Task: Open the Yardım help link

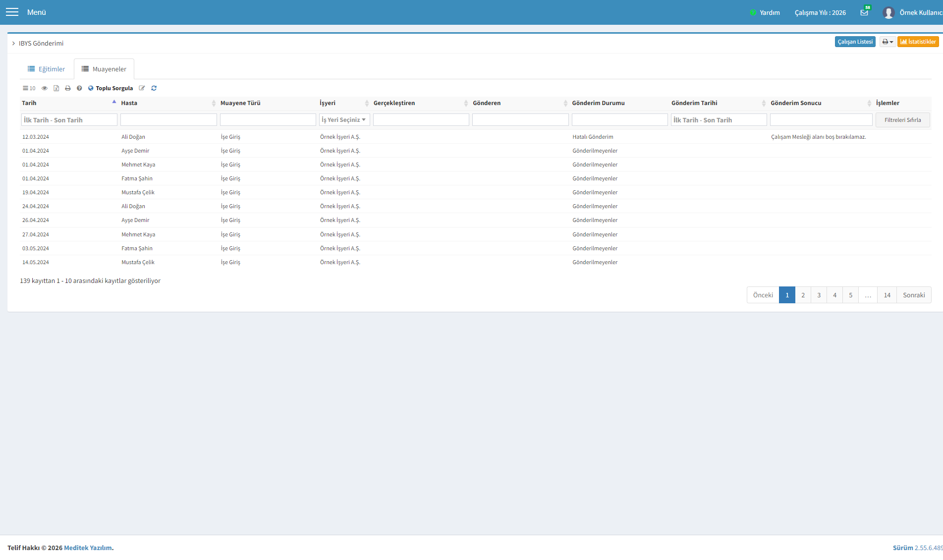Action: pyautogui.click(x=765, y=12)
